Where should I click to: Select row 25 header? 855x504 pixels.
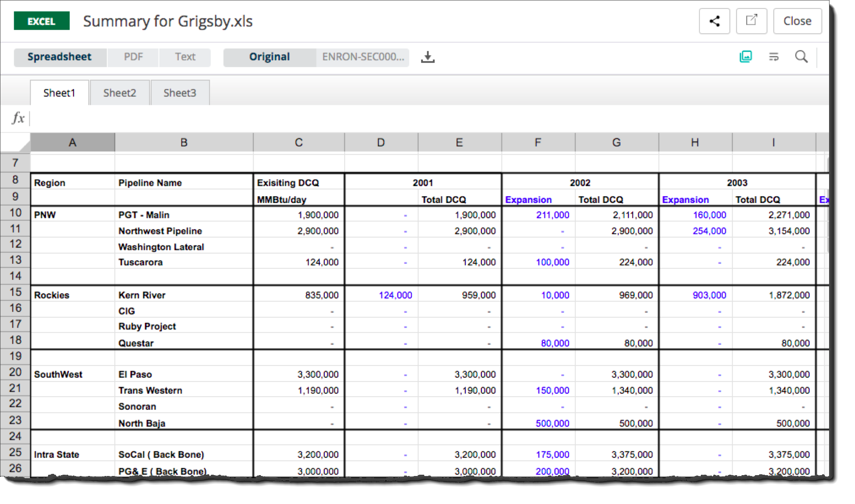click(x=15, y=452)
